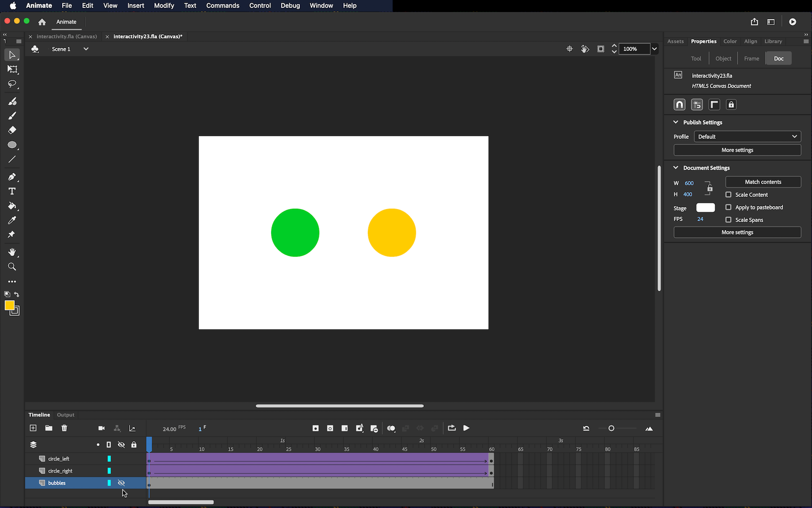The image size is (812, 508).
Task: Switch to the Library panel tab
Action: tap(773, 41)
